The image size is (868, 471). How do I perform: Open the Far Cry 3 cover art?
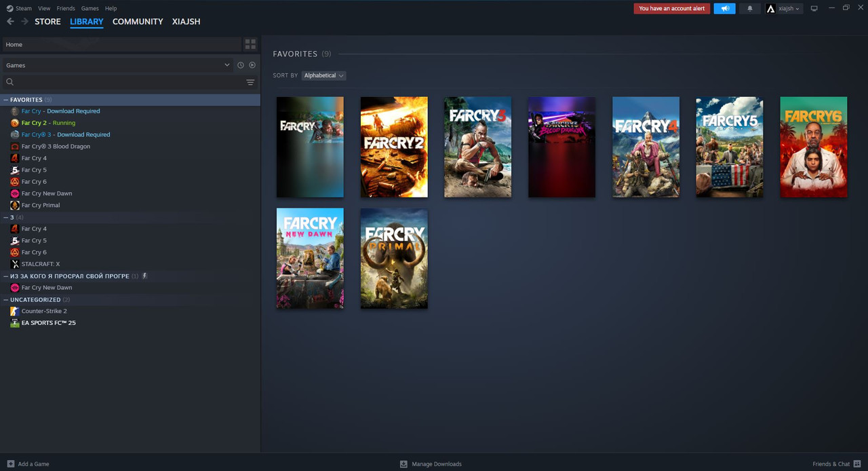[x=478, y=147]
